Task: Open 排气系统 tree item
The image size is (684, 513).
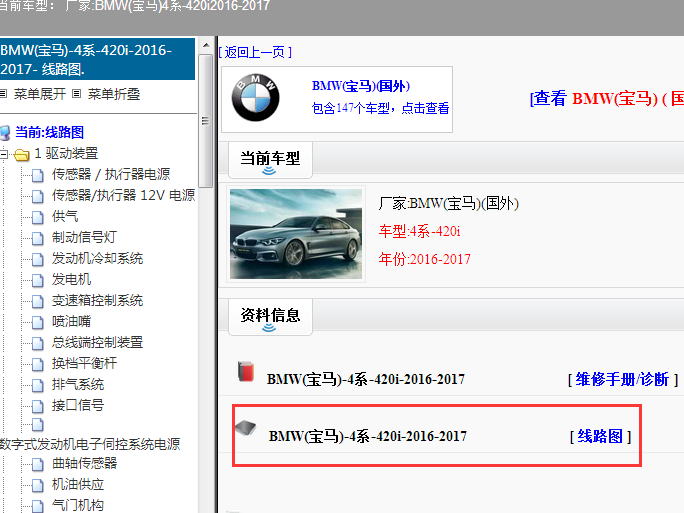Action: tap(78, 384)
